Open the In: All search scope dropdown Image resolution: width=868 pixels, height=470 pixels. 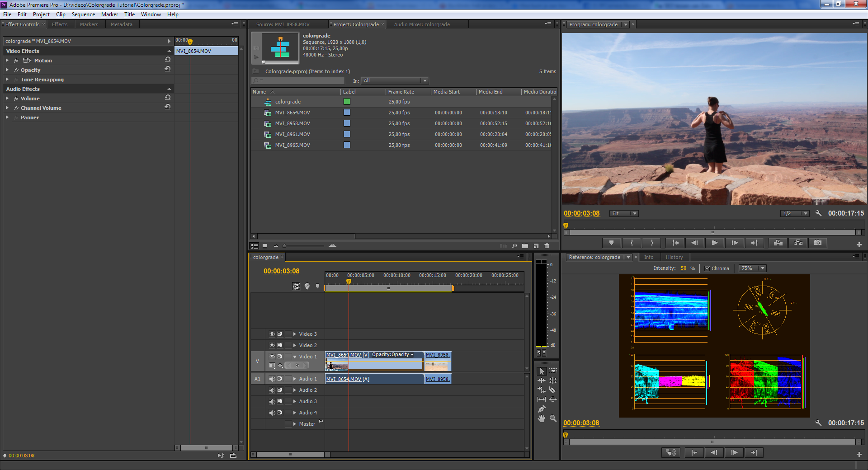click(395, 80)
